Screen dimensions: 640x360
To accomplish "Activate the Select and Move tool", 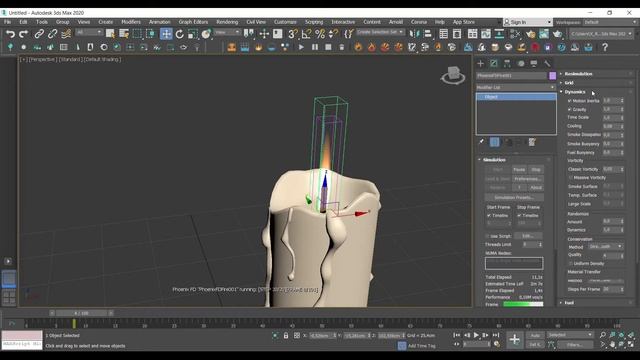I will 166,34.
